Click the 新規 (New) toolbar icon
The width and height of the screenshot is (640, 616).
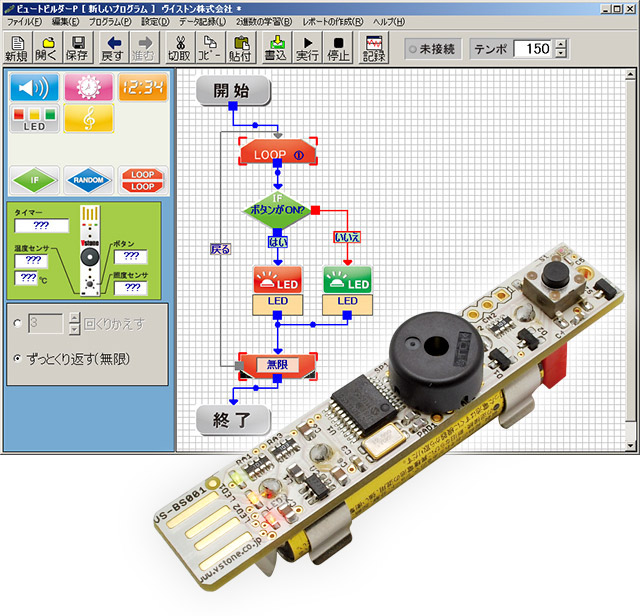click(x=17, y=48)
